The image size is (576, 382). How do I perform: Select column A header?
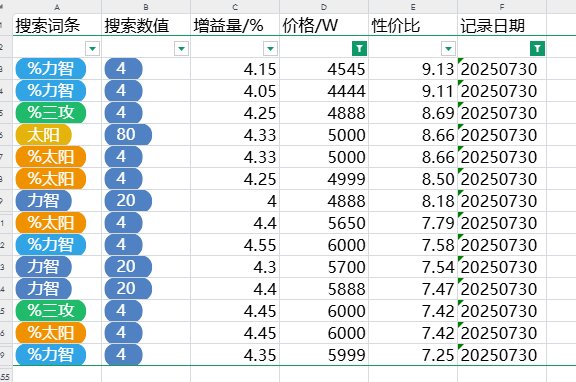(57, 7)
